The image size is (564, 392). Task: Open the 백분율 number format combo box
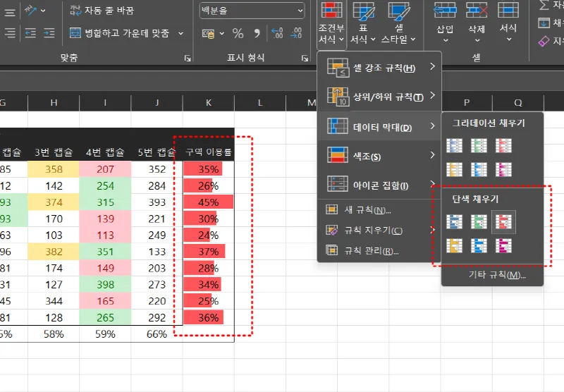pos(252,11)
